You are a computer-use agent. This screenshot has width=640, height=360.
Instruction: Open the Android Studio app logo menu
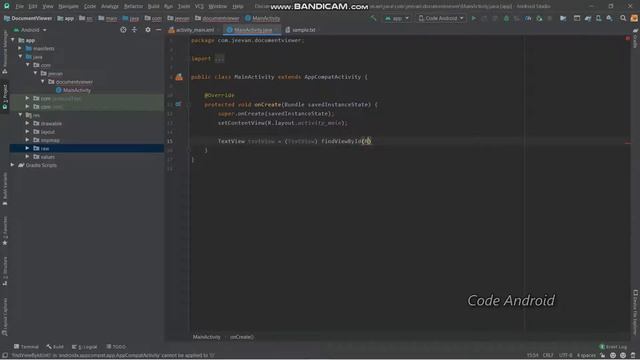[x=7, y=6]
